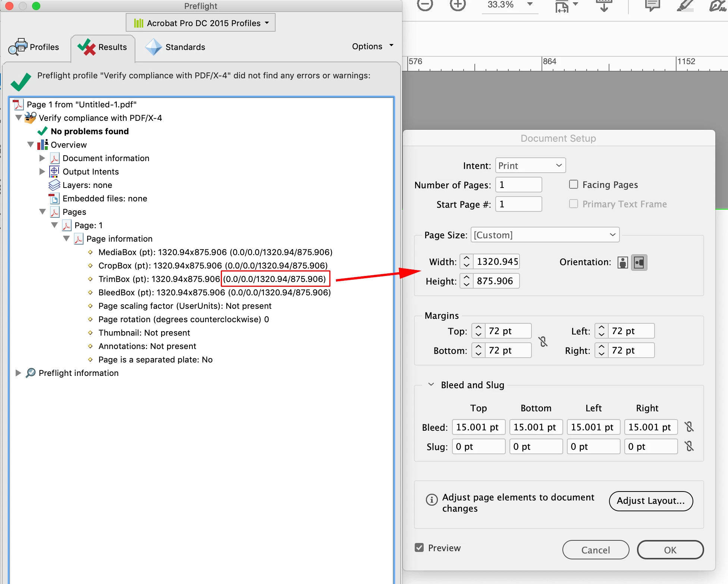The height and width of the screenshot is (584, 728).
Task: Select the highlighter pen tool icon
Action: [685, 5]
